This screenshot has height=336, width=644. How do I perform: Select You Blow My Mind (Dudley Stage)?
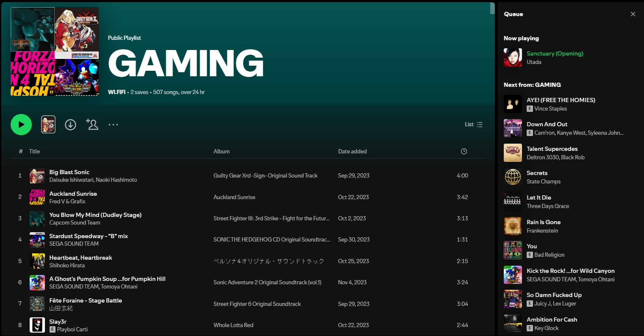[x=95, y=215]
